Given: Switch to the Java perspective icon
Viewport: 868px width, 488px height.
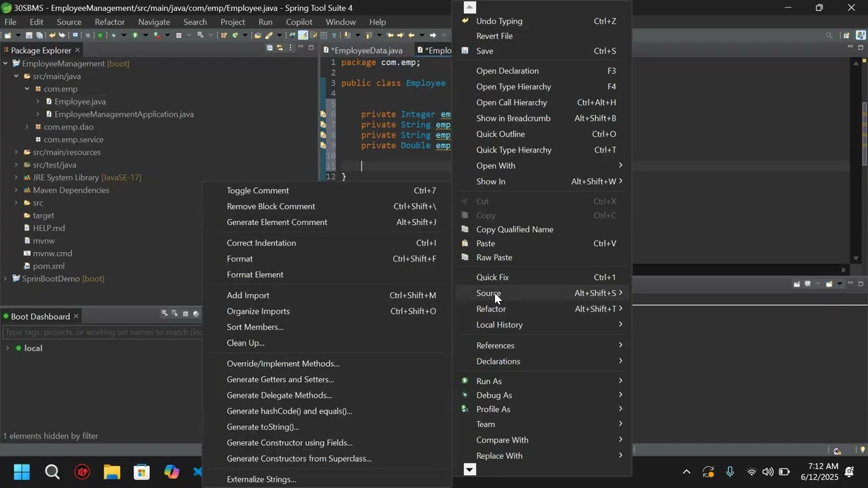Looking at the screenshot, I should pos(859,35).
